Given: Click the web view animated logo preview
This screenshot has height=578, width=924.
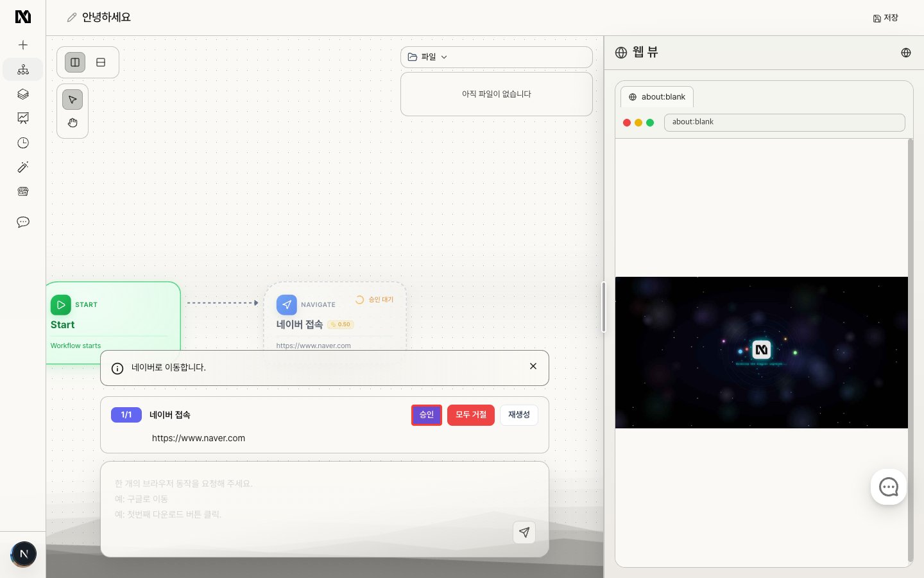Looking at the screenshot, I should (762, 353).
